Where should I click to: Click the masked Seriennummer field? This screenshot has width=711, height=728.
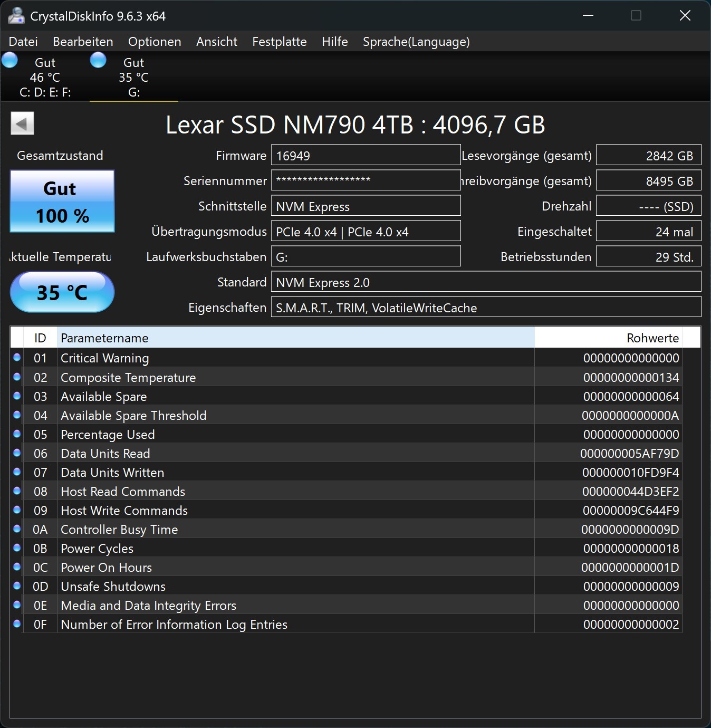tap(366, 180)
